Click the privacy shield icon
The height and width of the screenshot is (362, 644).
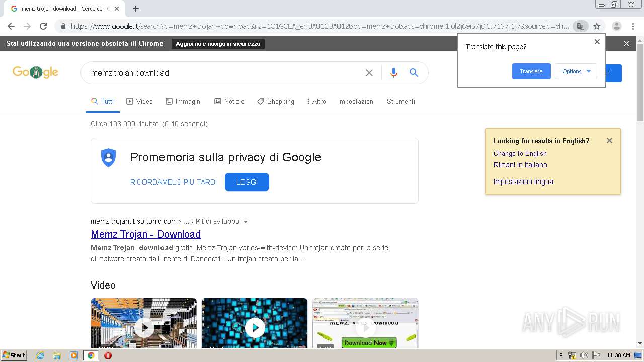tap(108, 158)
